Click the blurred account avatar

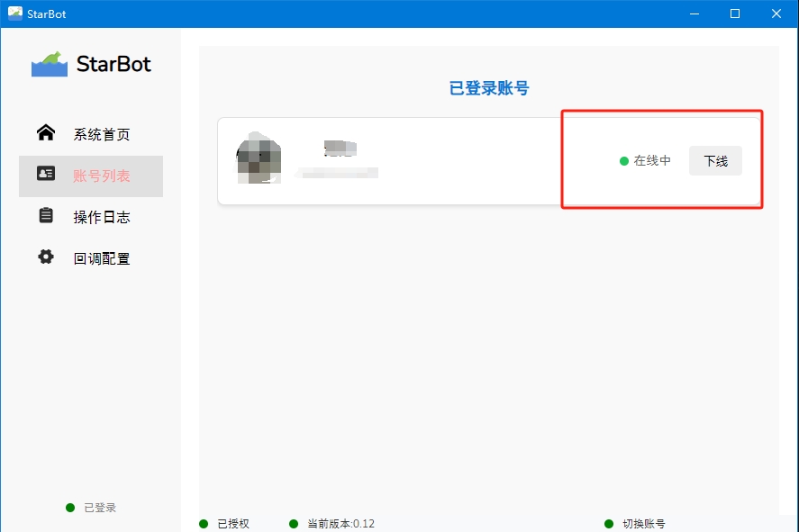pos(258,158)
